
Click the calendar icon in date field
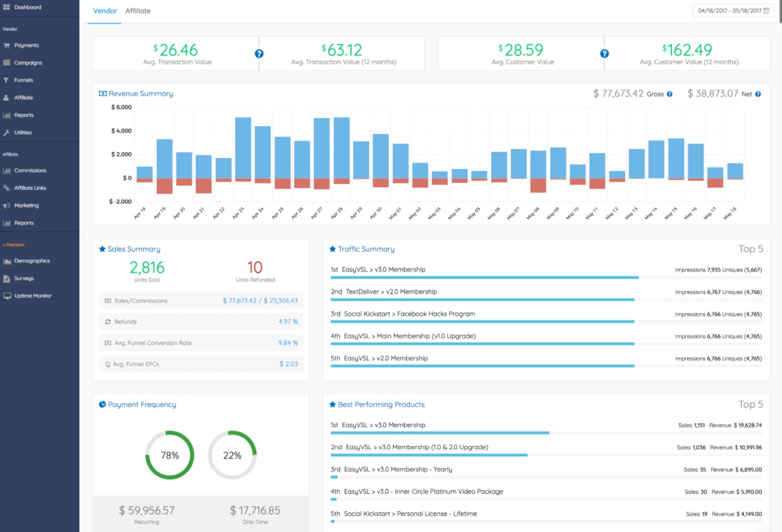(x=767, y=10)
